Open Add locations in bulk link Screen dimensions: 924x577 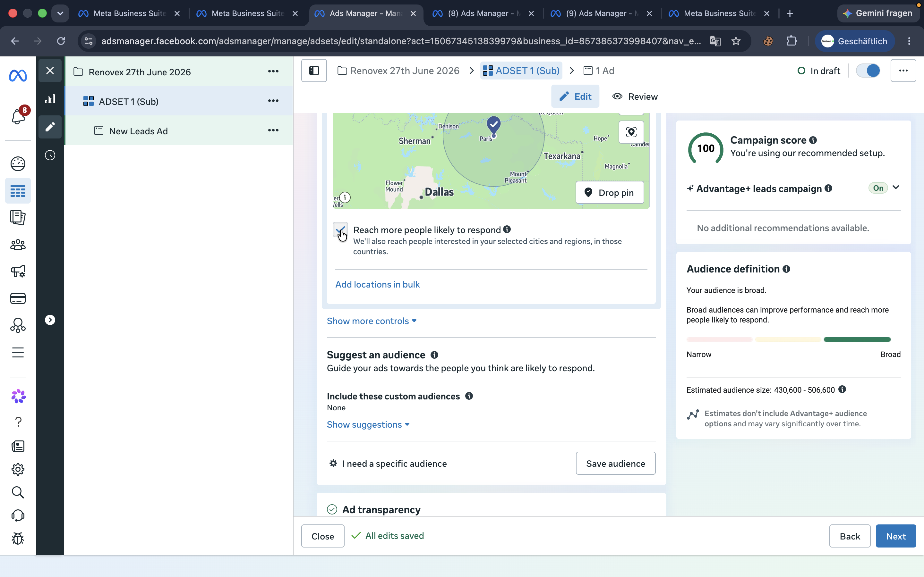(377, 284)
